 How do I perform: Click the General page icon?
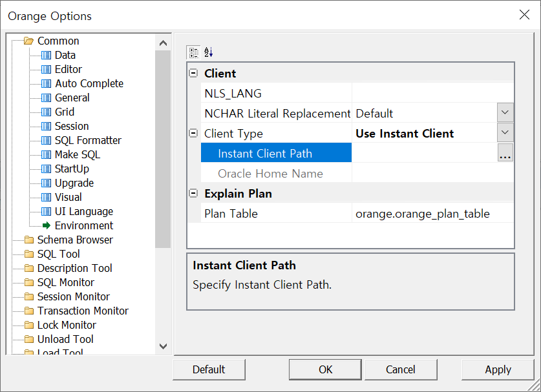click(x=47, y=98)
